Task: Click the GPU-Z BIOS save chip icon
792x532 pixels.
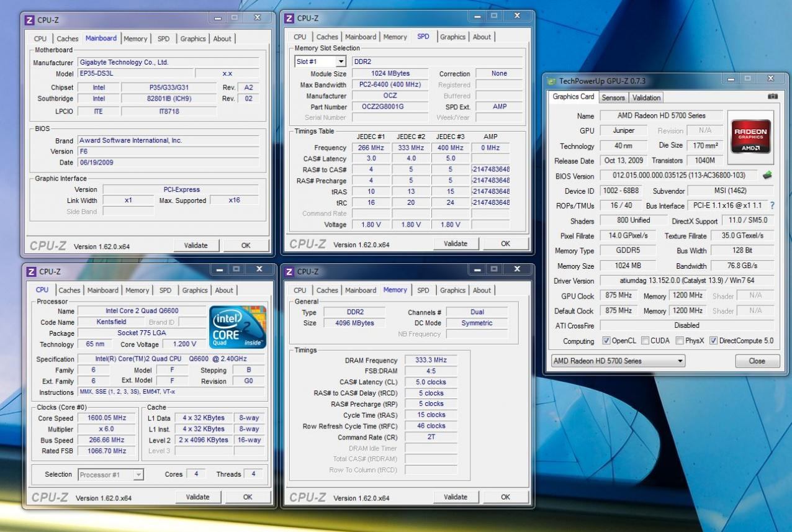Action: [x=767, y=176]
